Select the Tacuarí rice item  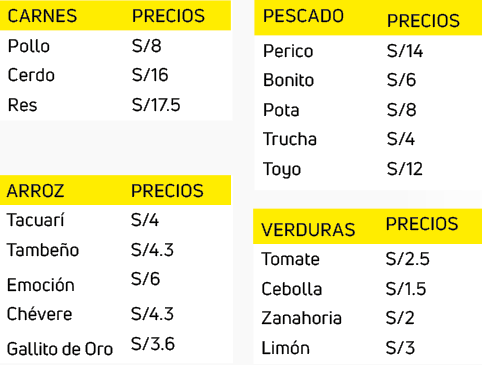(x=35, y=220)
